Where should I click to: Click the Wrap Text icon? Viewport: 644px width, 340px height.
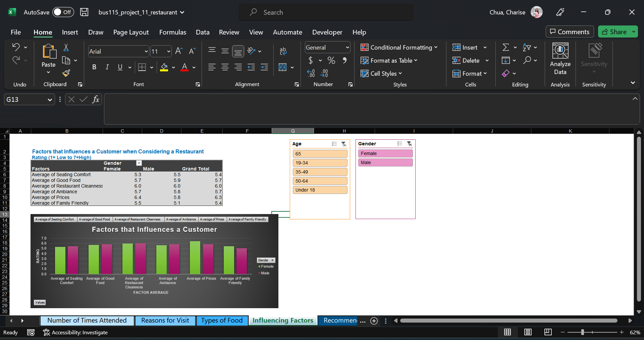coord(283,51)
